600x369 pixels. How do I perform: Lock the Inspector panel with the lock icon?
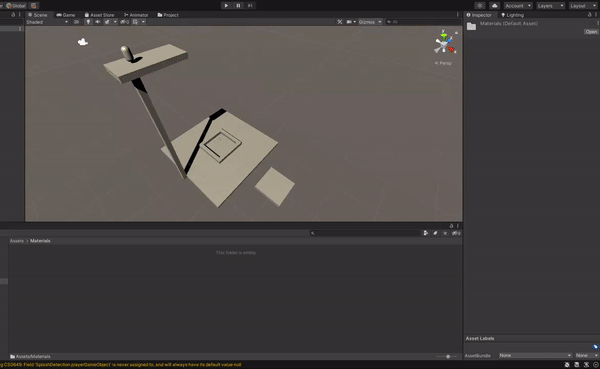(589, 15)
